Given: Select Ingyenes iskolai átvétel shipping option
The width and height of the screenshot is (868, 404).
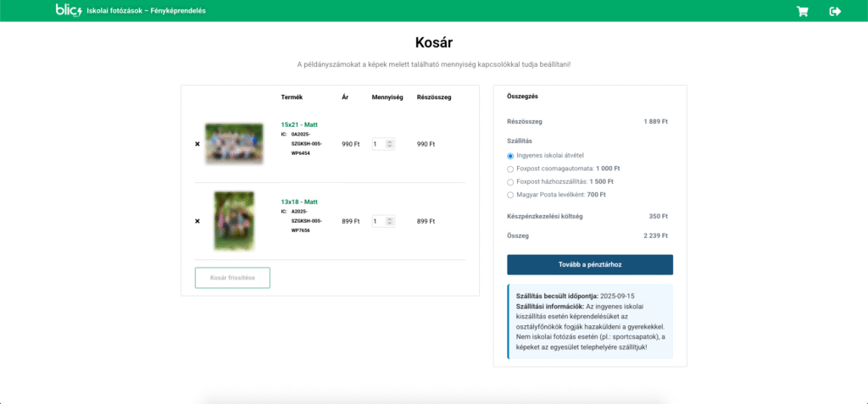Looking at the screenshot, I should (x=510, y=156).
